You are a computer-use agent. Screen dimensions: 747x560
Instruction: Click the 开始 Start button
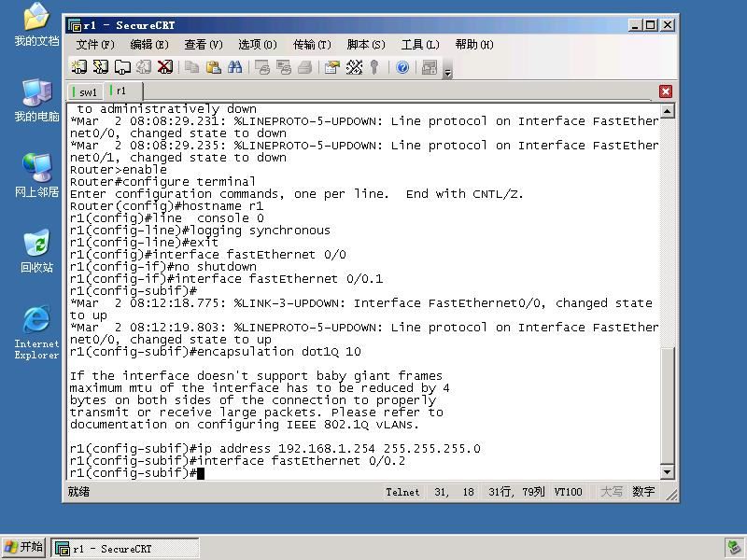coord(23,548)
